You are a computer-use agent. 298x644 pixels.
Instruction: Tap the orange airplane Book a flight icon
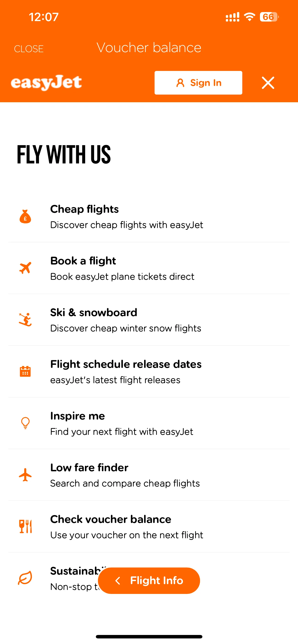pyautogui.click(x=25, y=268)
